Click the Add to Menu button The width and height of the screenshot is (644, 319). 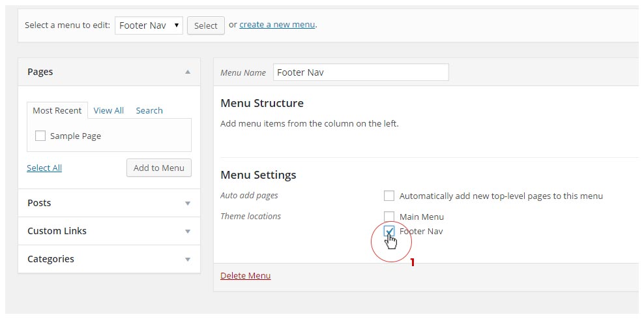(159, 168)
